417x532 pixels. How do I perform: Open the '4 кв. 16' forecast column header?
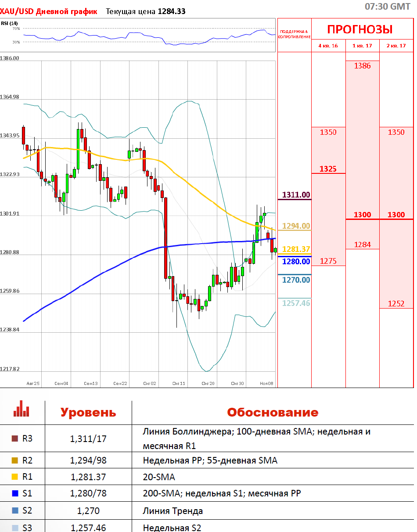(328, 46)
